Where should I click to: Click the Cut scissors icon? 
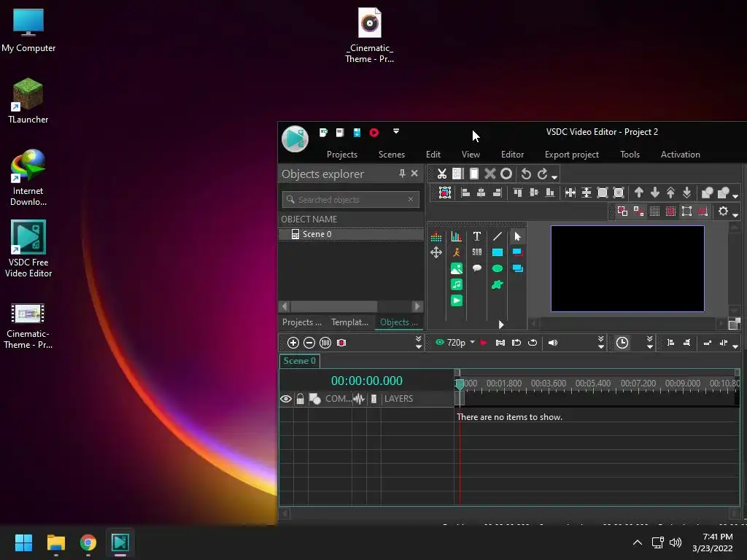pos(442,174)
